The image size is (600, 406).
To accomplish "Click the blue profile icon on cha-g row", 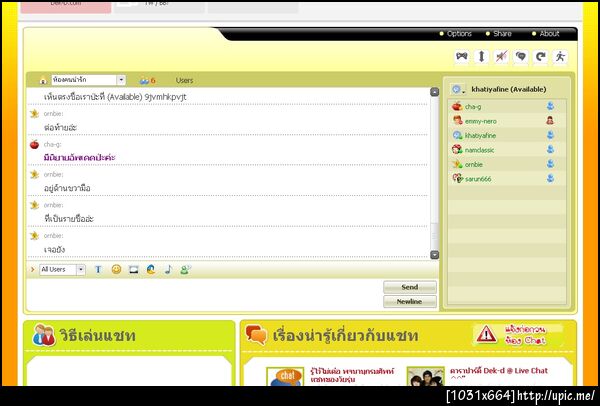I will point(550,106).
